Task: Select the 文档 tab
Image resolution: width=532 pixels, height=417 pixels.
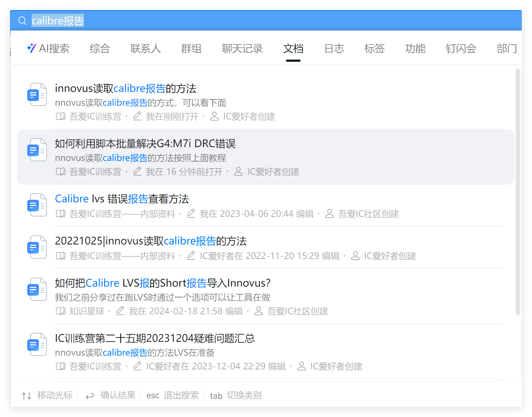Action: [x=293, y=48]
